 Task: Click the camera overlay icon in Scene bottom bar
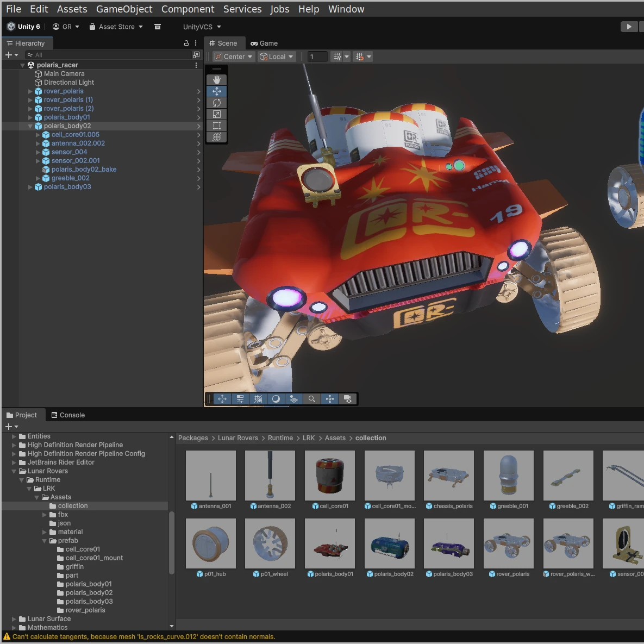pos(347,399)
